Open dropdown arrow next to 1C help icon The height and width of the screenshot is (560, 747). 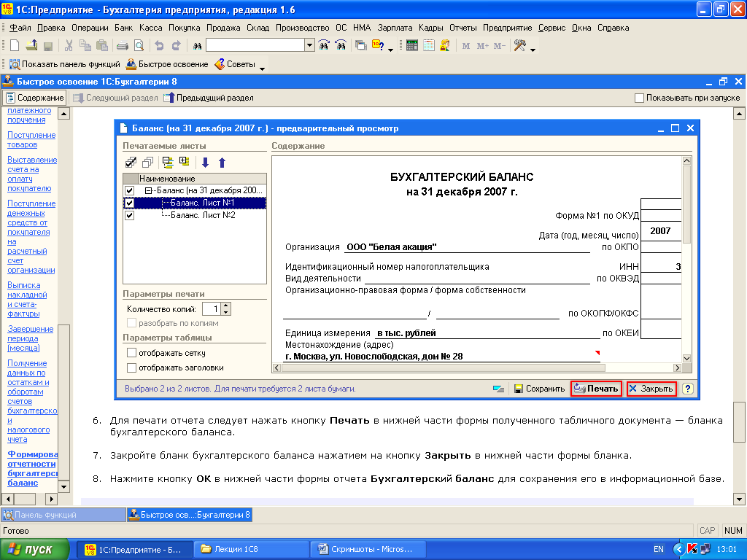(x=391, y=50)
